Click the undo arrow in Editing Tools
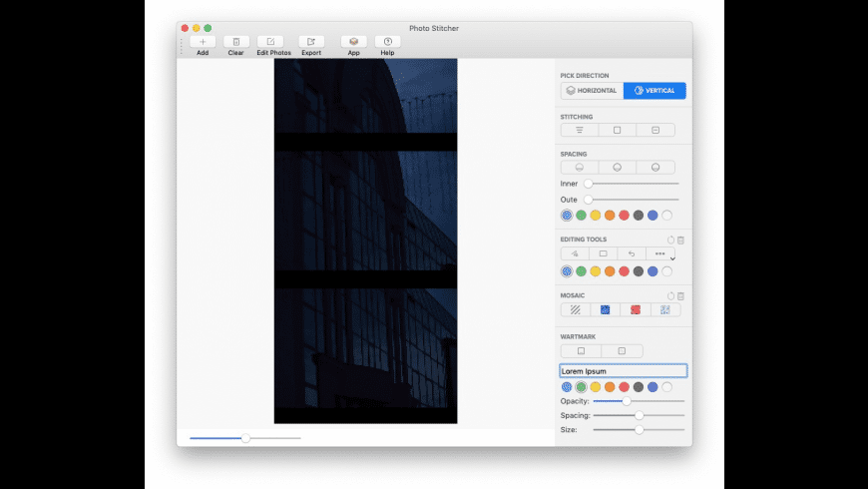Viewport: 868px width, 489px height. tap(632, 253)
